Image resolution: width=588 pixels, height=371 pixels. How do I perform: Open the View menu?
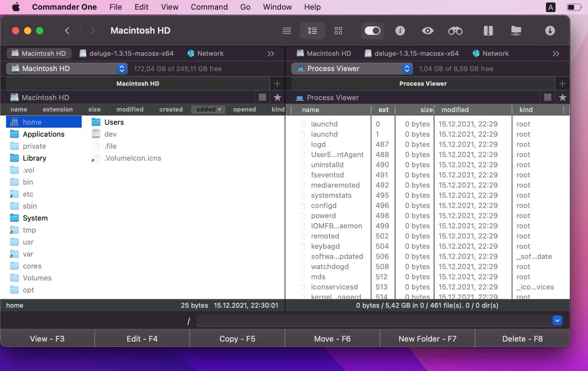click(x=170, y=7)
